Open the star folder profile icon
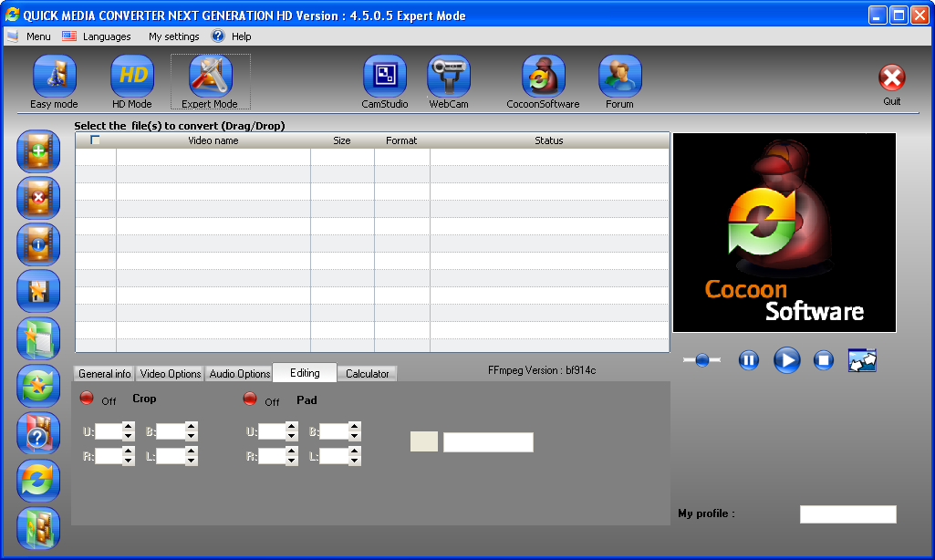 [x=38, y=338]
